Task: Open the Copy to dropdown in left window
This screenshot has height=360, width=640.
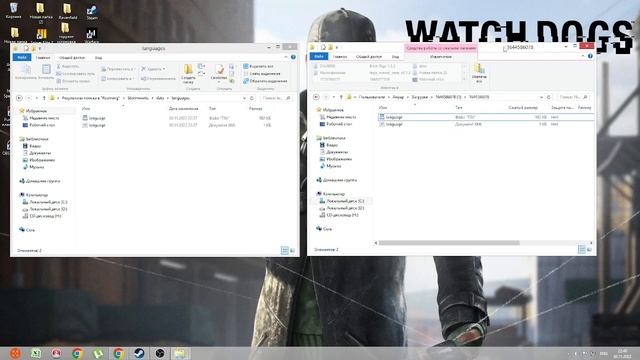Action: [118, 78]
